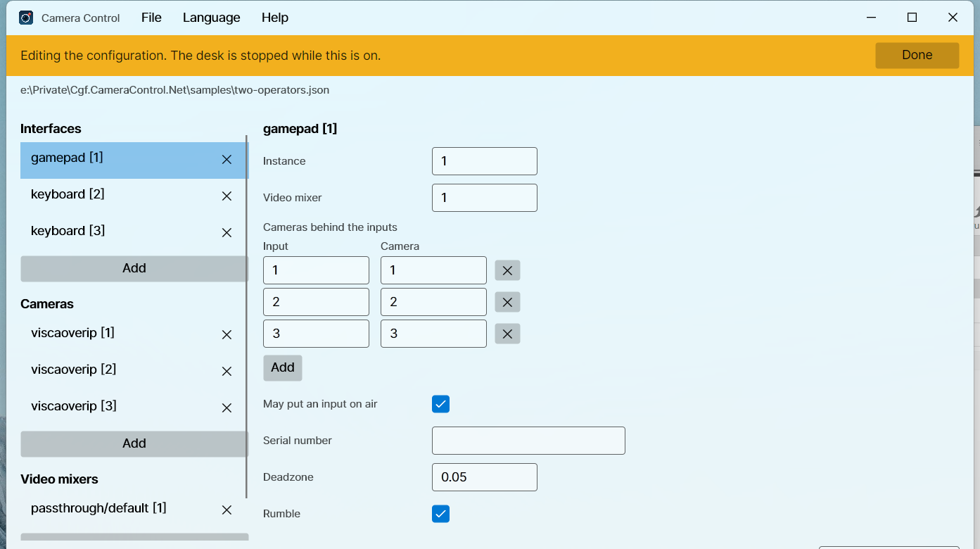
Task: Click the Video mixer input field
Action: 485,198
